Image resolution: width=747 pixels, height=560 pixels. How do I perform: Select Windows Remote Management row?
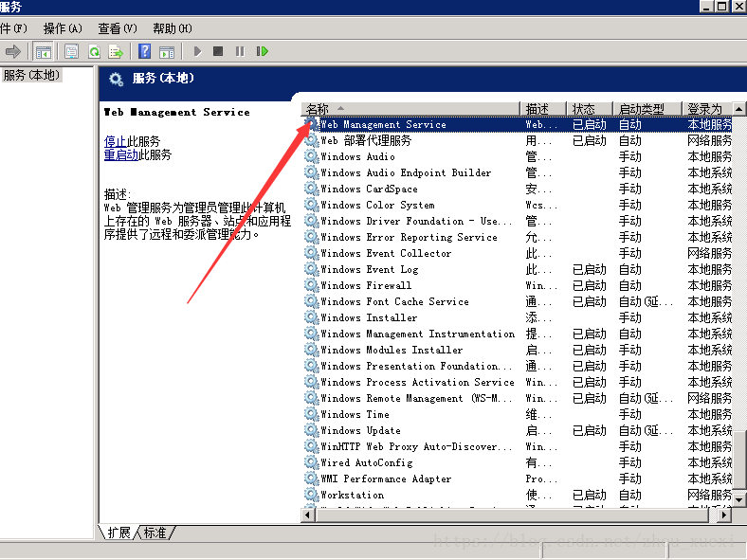point(519,398)
